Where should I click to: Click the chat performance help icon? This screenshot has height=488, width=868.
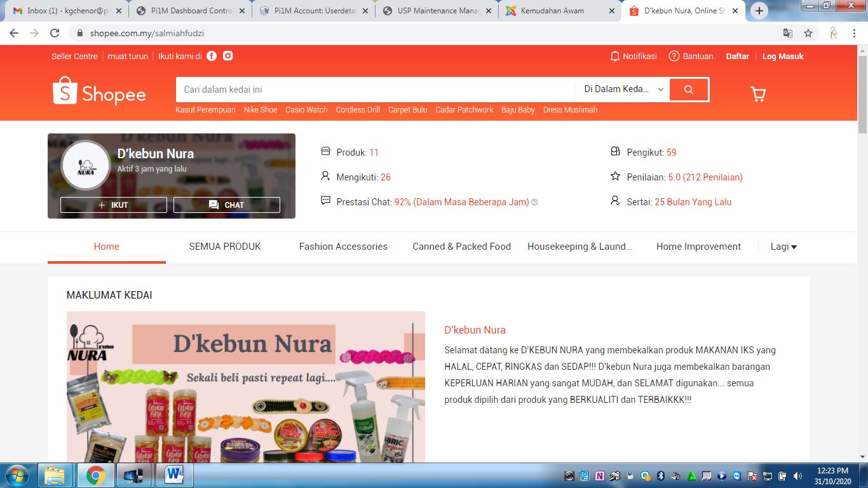(534, 202)
